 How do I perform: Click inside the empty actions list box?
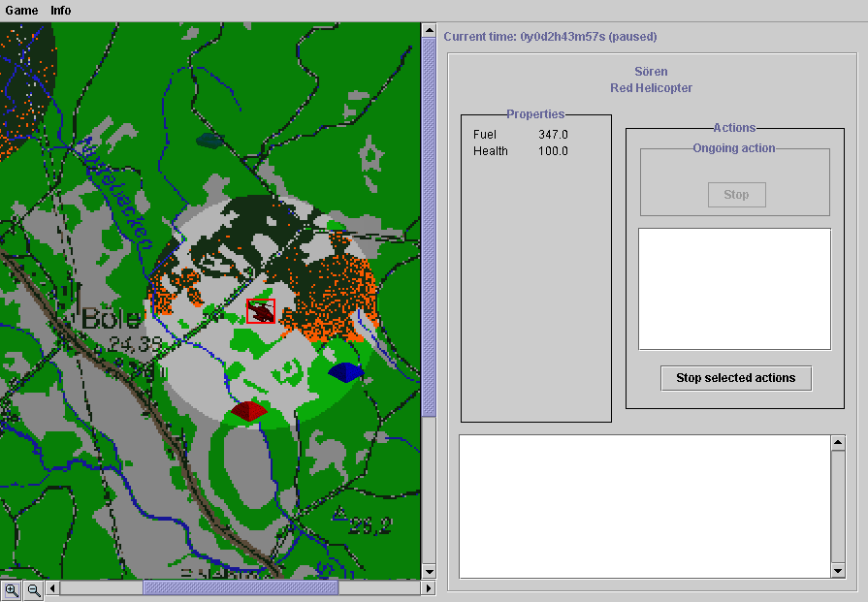coord(734,289)
